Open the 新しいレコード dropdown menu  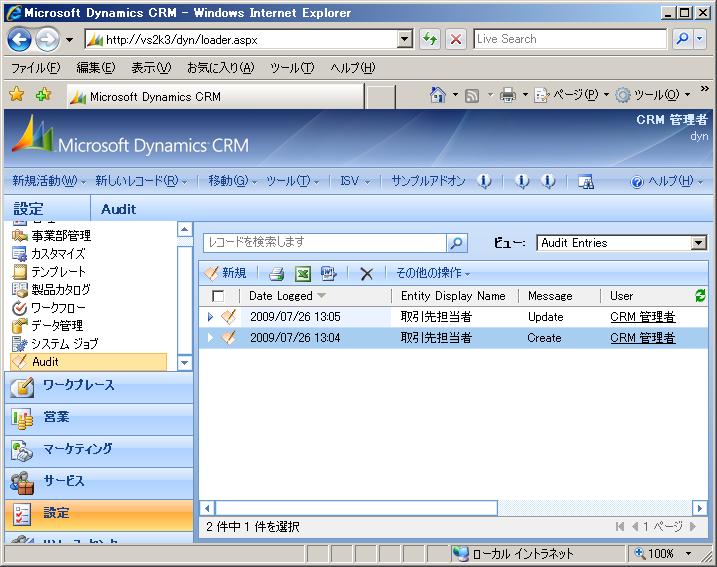(141, 181)
